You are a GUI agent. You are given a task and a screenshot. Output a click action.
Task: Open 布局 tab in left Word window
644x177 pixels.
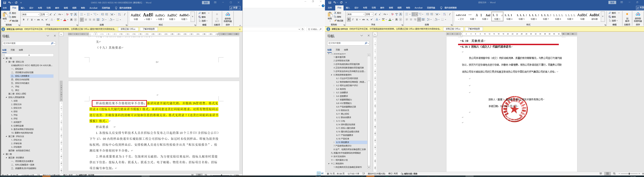pyautogui.click(x=40, y=8)
